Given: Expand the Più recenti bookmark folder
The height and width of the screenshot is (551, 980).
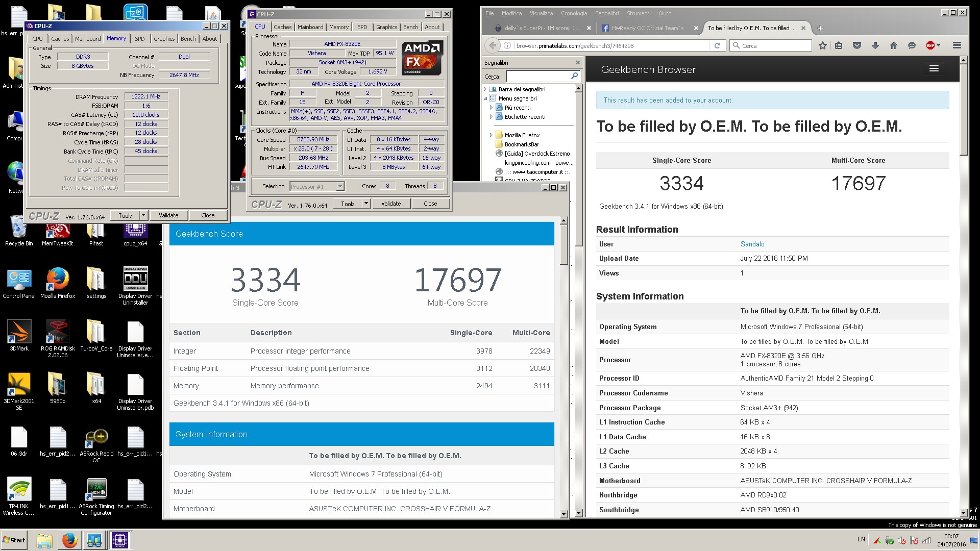Looking at the screenshot, I should click(x=491, y=108).
